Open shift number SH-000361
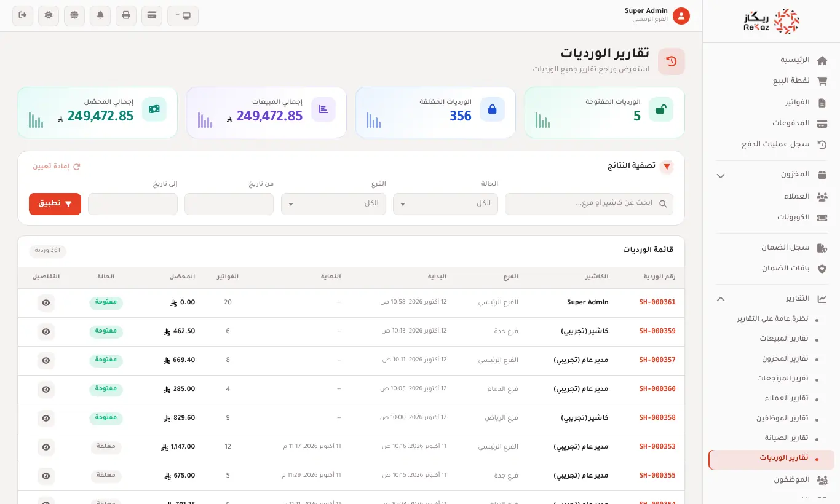This screenshot has height=504, width=840. tap(657, 302)
